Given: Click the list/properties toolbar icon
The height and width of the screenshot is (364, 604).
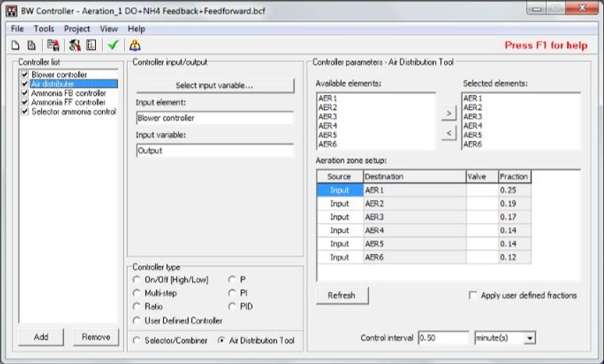Looking at the screenshot, I should [91, 45].
